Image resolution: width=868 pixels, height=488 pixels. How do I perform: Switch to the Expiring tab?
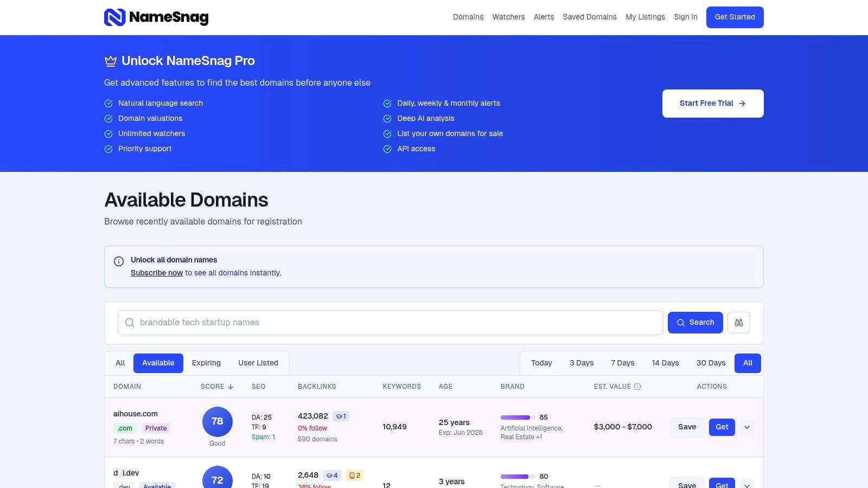[206, 363]
